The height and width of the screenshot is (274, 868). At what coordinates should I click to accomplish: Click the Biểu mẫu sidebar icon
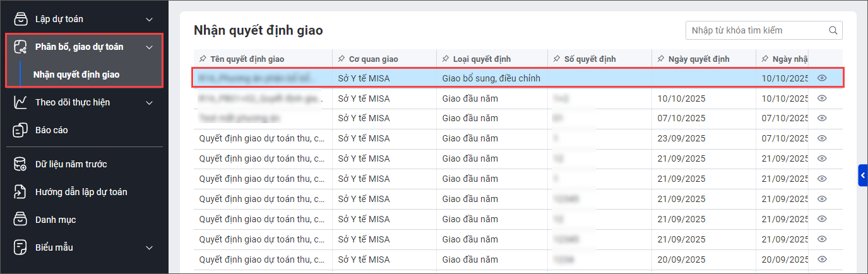click(x=20, y=247)
